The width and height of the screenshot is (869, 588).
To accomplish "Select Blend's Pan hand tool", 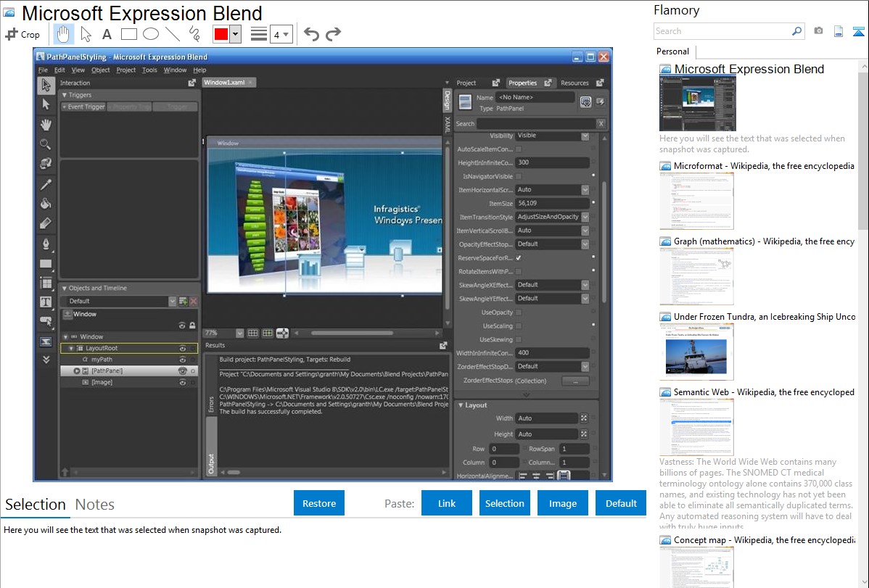I will (x=46, y=125).
